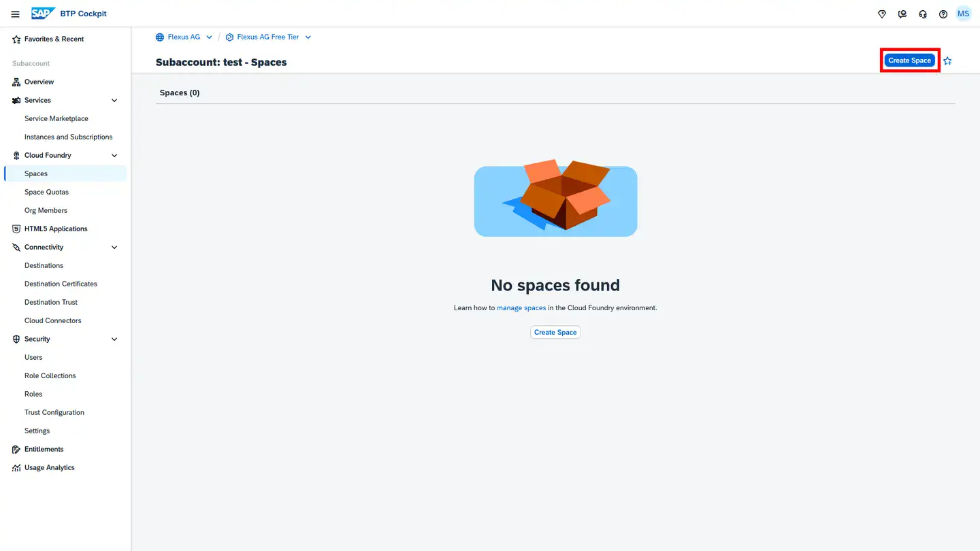Image resolution: width=980 pixels, height=551 pixels.
Task: Click the blue Create Space button
Action: coord(909,61)
